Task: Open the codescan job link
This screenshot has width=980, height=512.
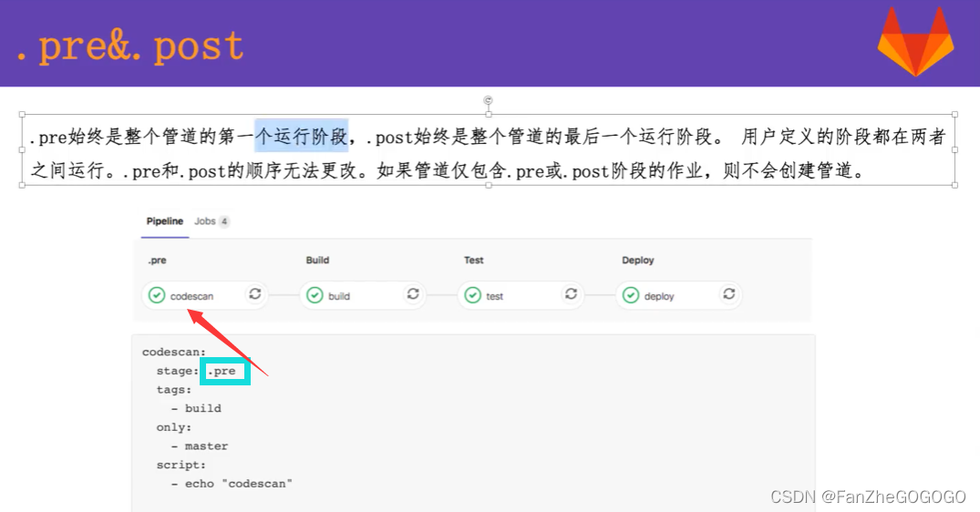Action: point(191,296)
